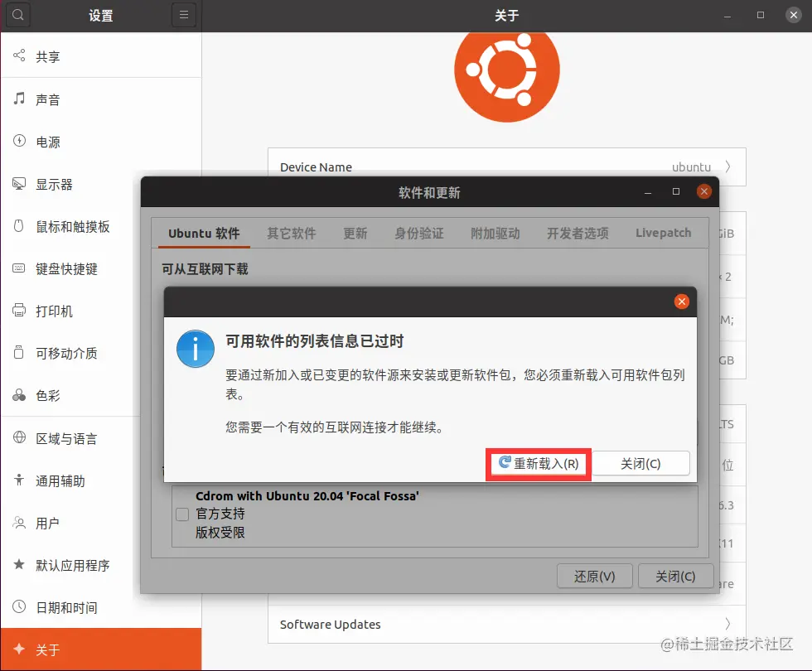The width and height of the screenshot is (812, 671).
Task: Click the Default Applications star icon
Action: click(19, 564)
